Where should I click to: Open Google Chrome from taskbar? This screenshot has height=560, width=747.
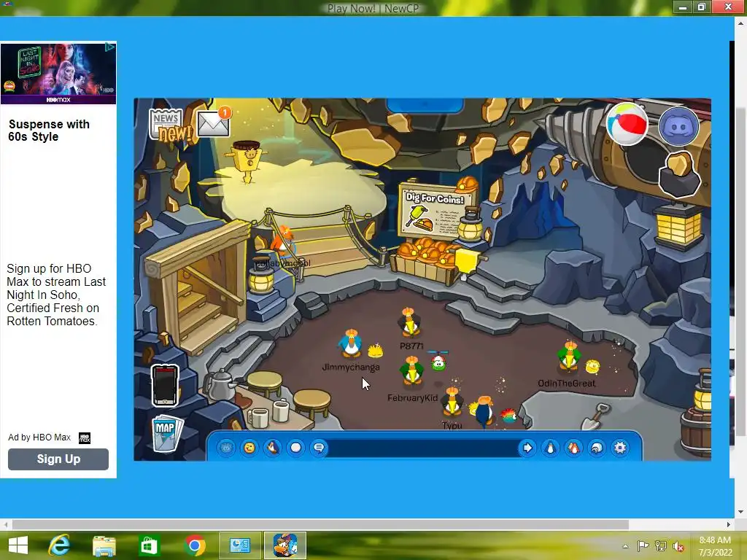coord(194,545)
